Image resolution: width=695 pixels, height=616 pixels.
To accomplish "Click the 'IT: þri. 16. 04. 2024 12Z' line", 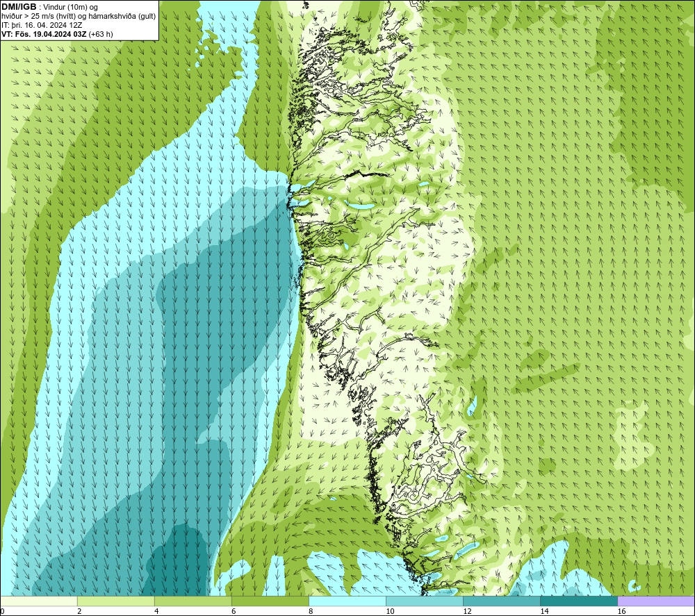I will tap(42, 25).
